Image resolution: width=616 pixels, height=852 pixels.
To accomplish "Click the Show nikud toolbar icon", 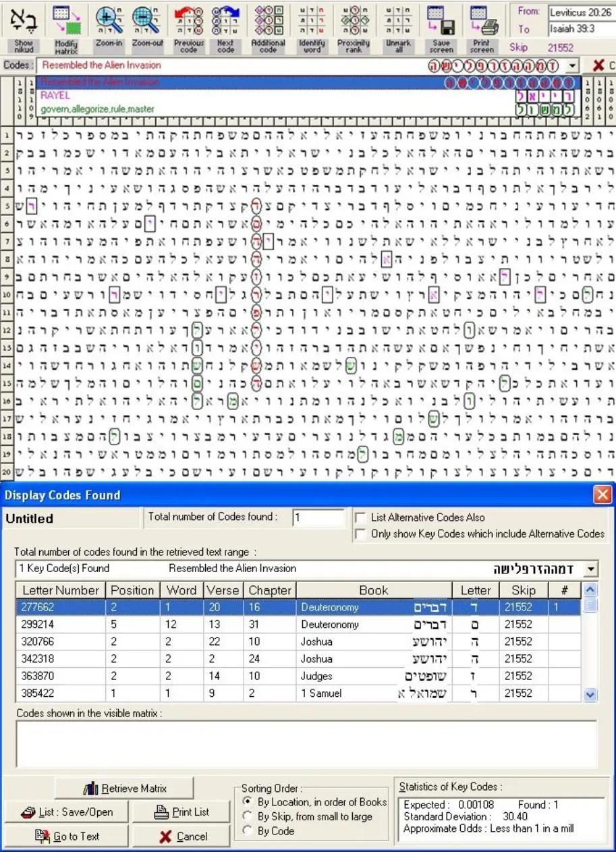I will point(24,28).
